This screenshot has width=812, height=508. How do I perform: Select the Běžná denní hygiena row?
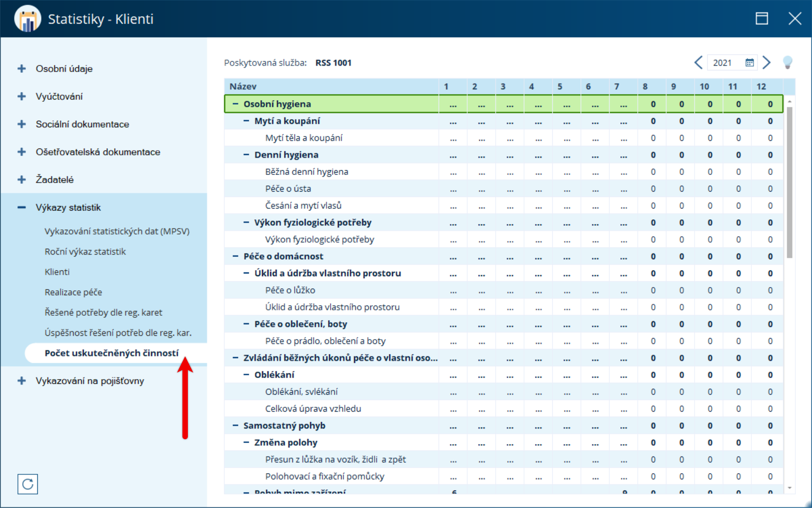503,172
